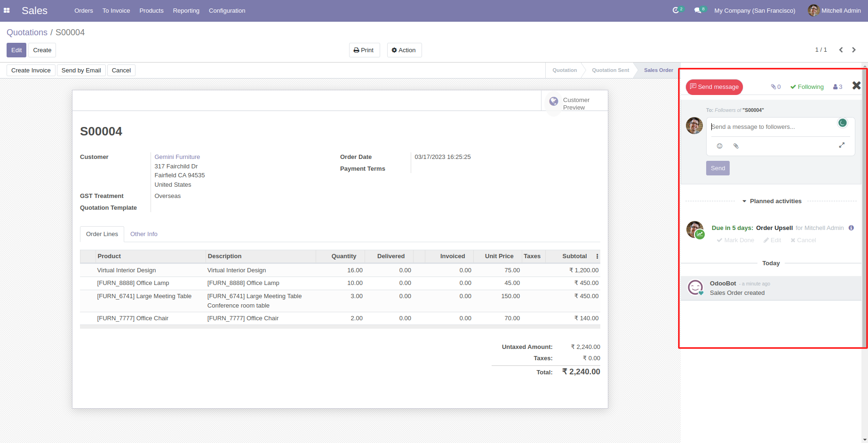The width and height of the screenshot is (868, 443).
Task: Expand composer with full-screen arrows icon
Action: coord(842,145)
